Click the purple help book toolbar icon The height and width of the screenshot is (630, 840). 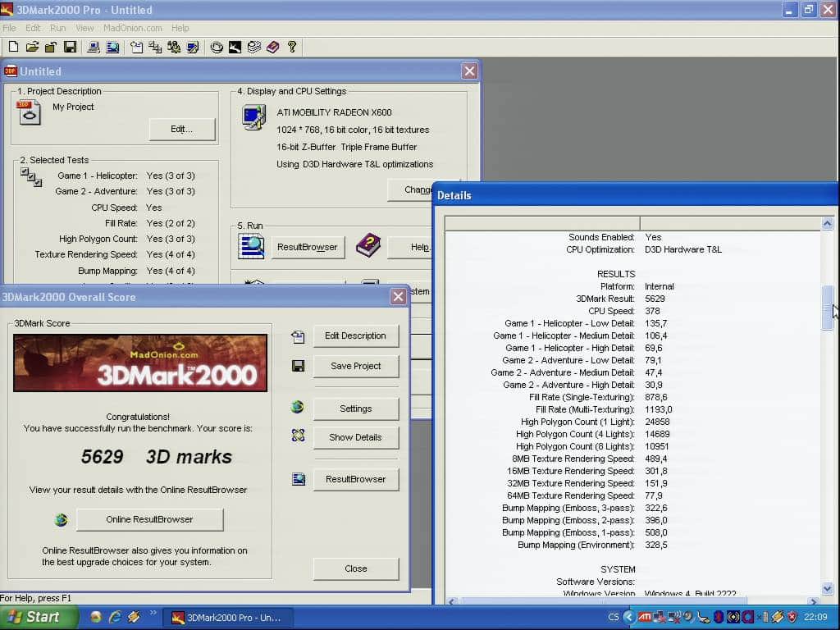(x=272, y=47)
